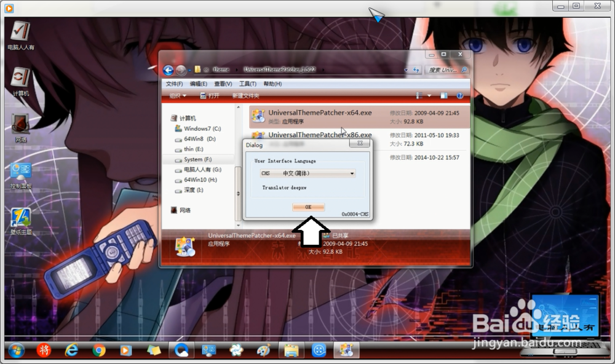This screenshot has width=615, height=364.
Task: Open 壁纸主题 desktop icon
Action: pos(20,221)
